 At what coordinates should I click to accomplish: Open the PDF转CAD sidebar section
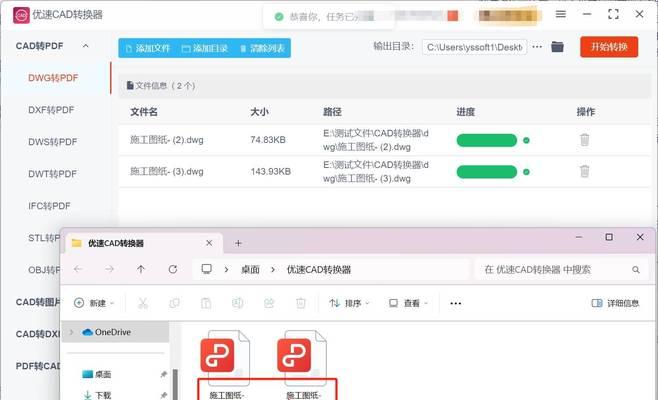coord(38,366)
